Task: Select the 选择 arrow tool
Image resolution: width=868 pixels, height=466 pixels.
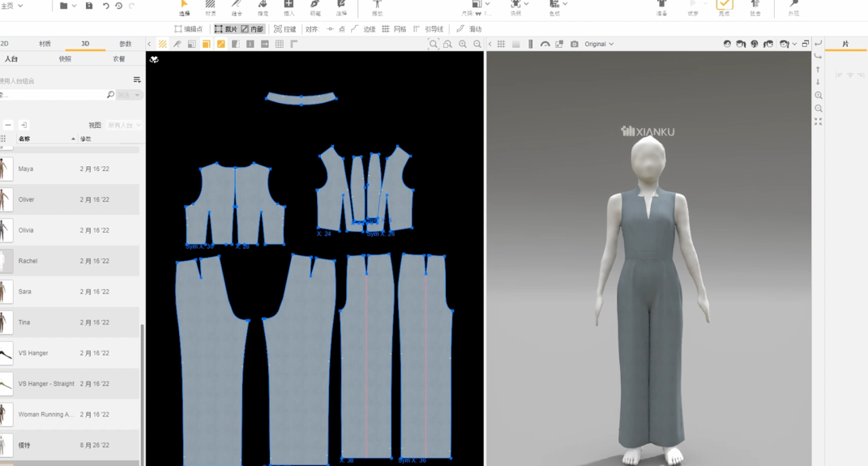Action: pos(184,6)
